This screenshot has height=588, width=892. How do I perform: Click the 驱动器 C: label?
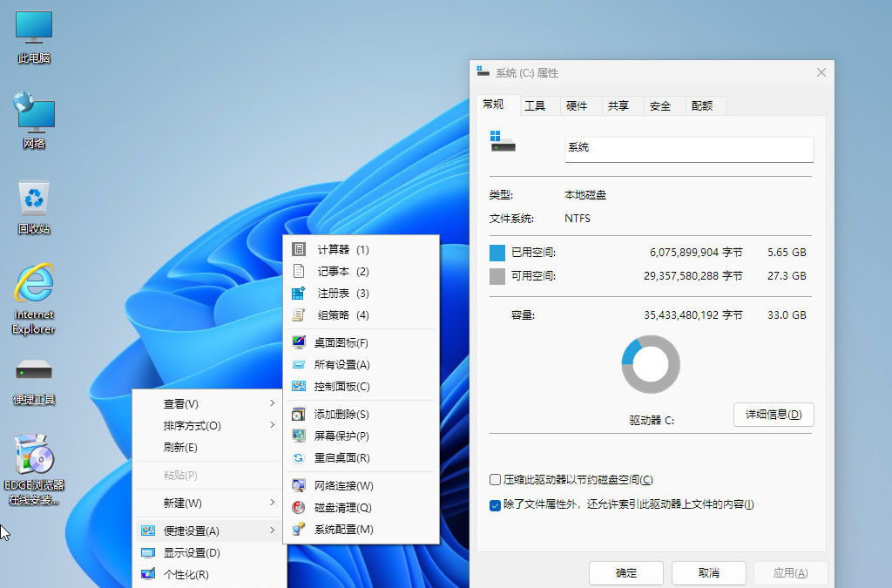[652, 420]
